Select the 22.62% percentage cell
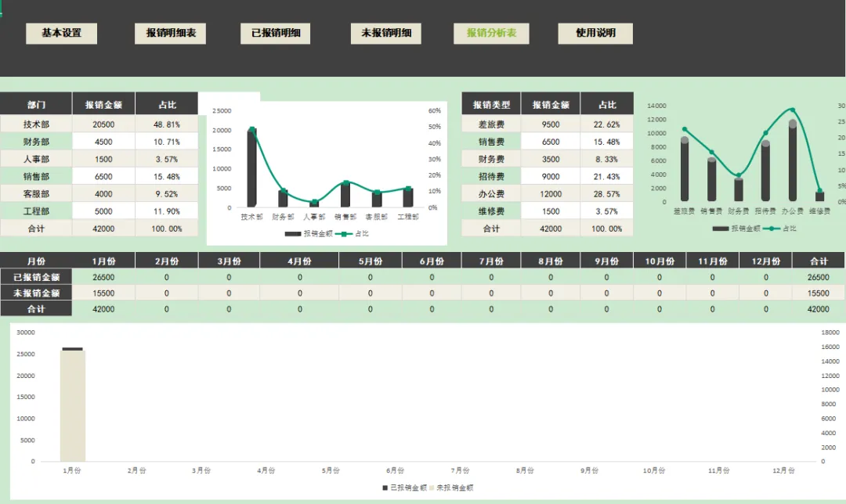846x504 pixels. [607, 124]
